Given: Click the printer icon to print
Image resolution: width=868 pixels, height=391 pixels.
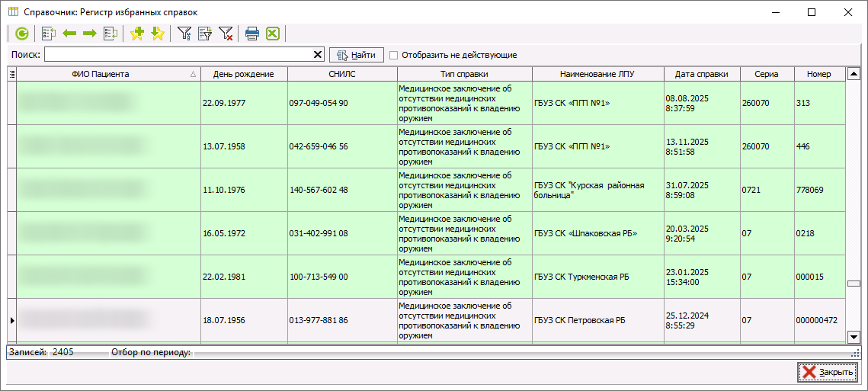Looking at the screenshot, I should [x=252, y=34].
